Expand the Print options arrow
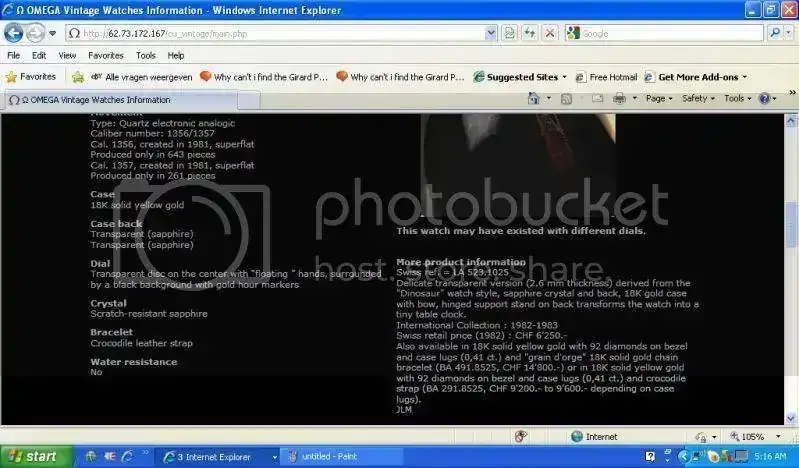This screenshot has width=799, height=468. coord(634,98)
